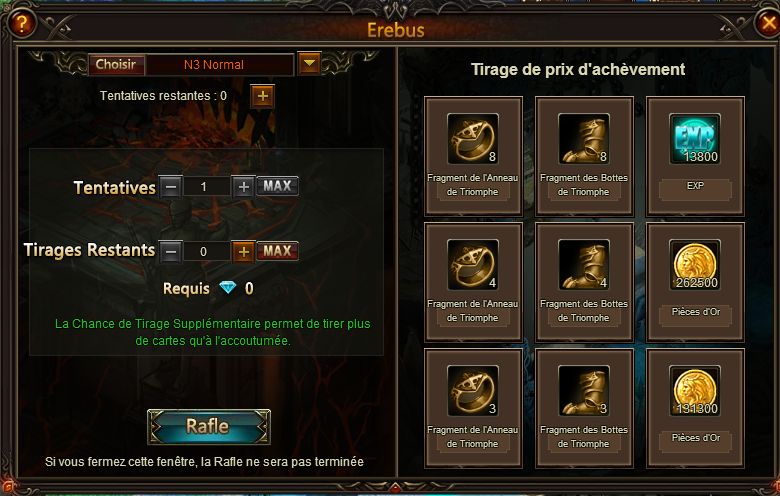Start the Rafle button
The width and height of the screenshot is (780, 496).
[x=209, y=427]
